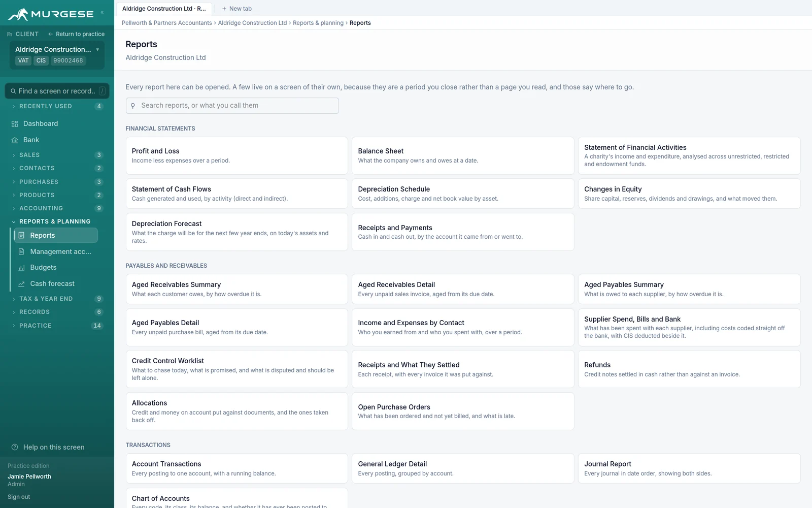The image size is (812, 508).
Task: Click the Help question mark icon
Action: (15, 447)
